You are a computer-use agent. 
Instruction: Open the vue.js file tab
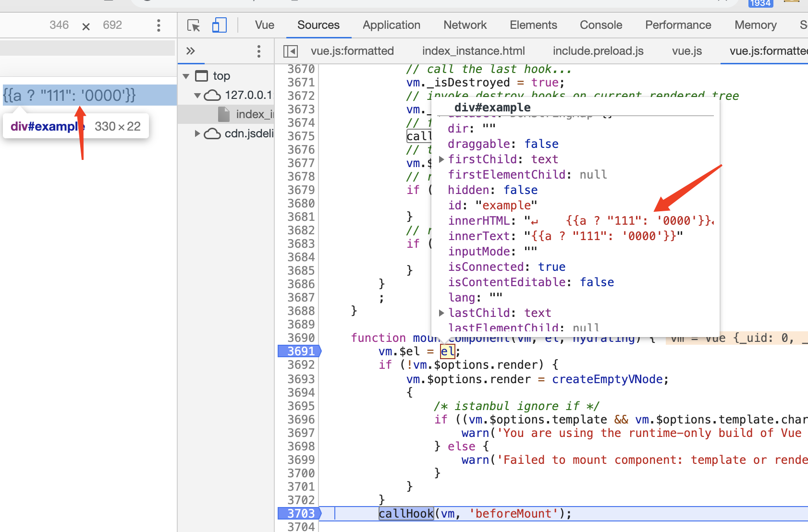[x=687, y=51]
